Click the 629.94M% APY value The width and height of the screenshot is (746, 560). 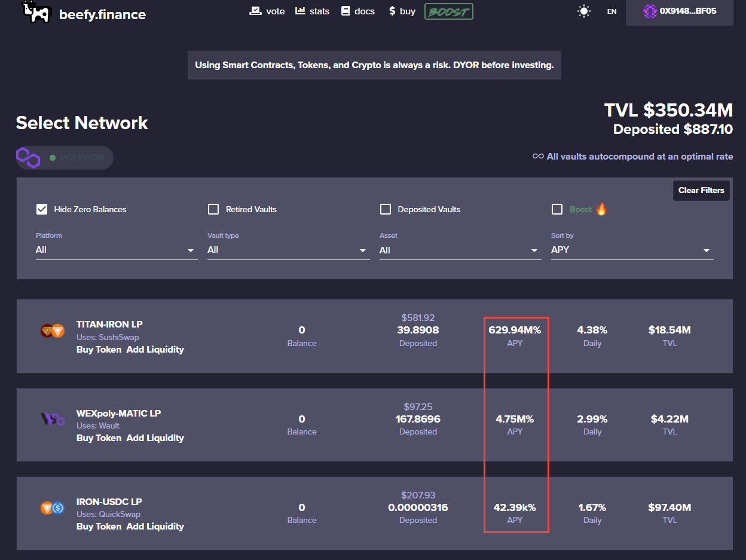pos(515,330)
